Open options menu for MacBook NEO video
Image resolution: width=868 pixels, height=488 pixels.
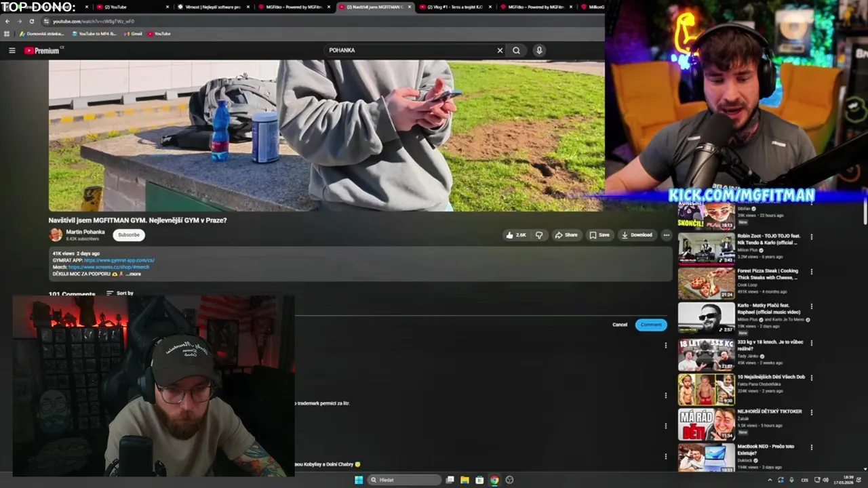click(x=811, y=447)
